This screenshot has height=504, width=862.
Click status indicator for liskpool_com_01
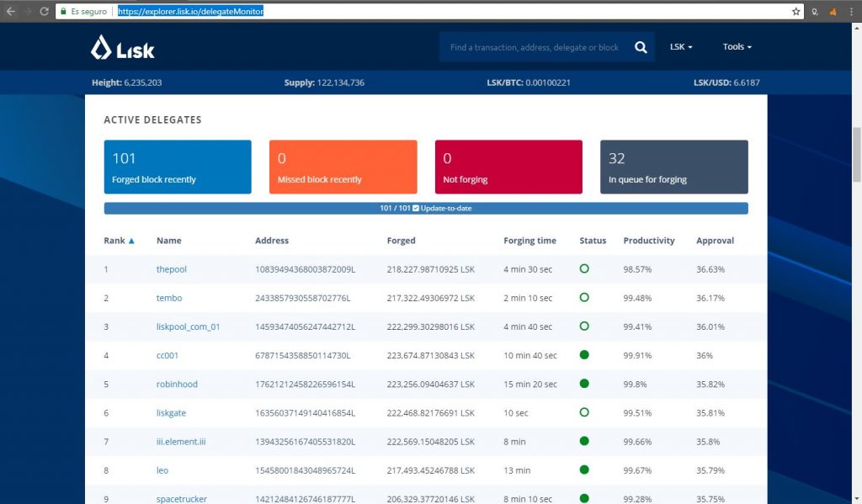pos(584,326)
